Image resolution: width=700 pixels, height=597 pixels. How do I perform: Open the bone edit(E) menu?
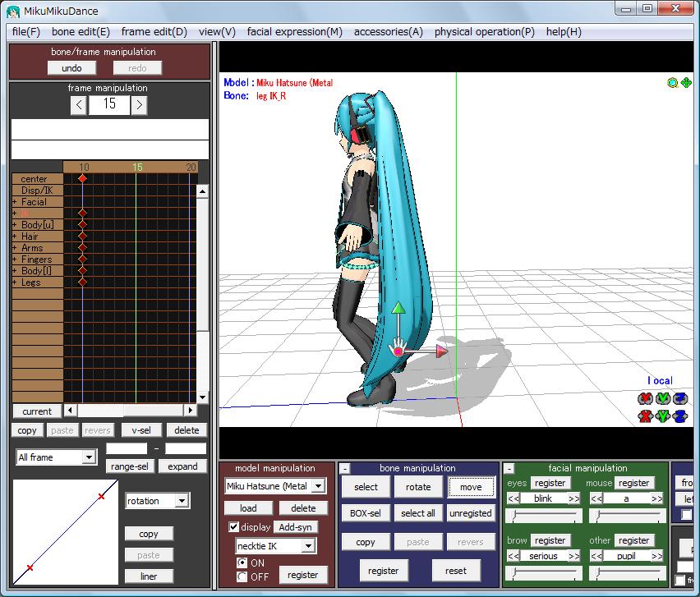point(81,32)
